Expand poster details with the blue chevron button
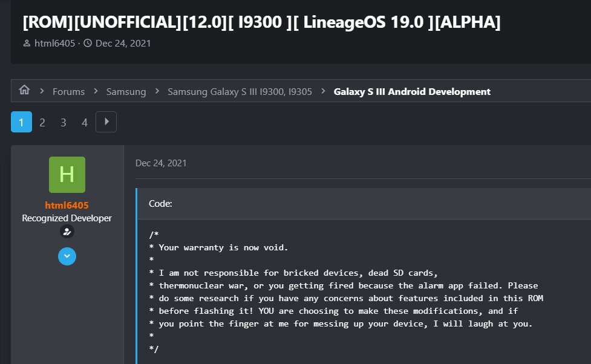 [x=67, y=256]
